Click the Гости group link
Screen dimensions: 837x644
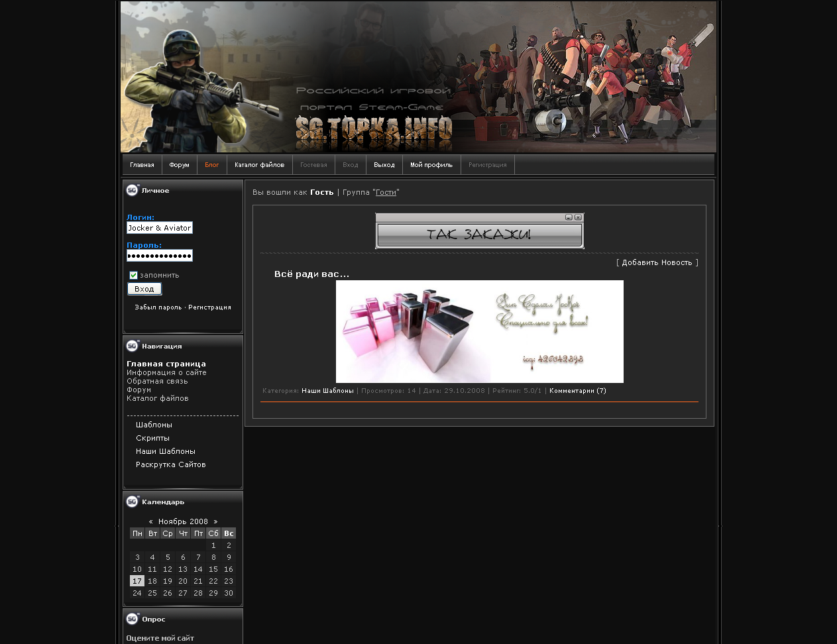[x=386, y=192]
